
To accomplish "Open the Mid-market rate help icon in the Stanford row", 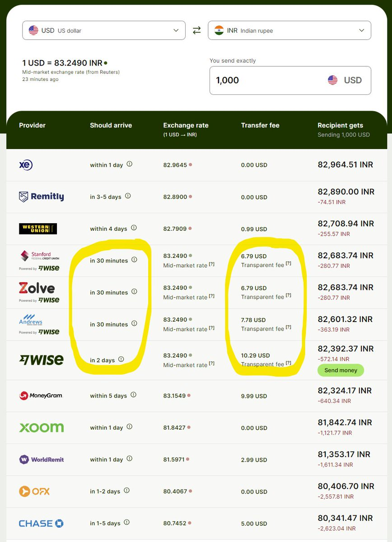I will pos(212,264).
